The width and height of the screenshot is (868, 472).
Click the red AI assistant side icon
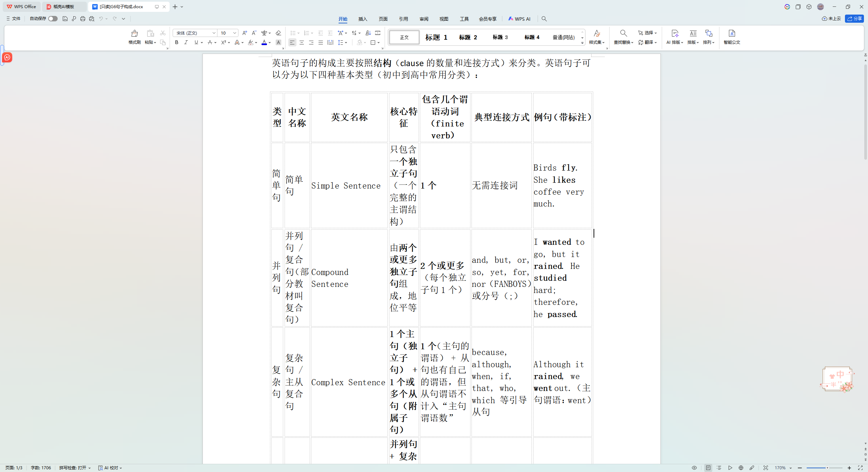(7, 57)
